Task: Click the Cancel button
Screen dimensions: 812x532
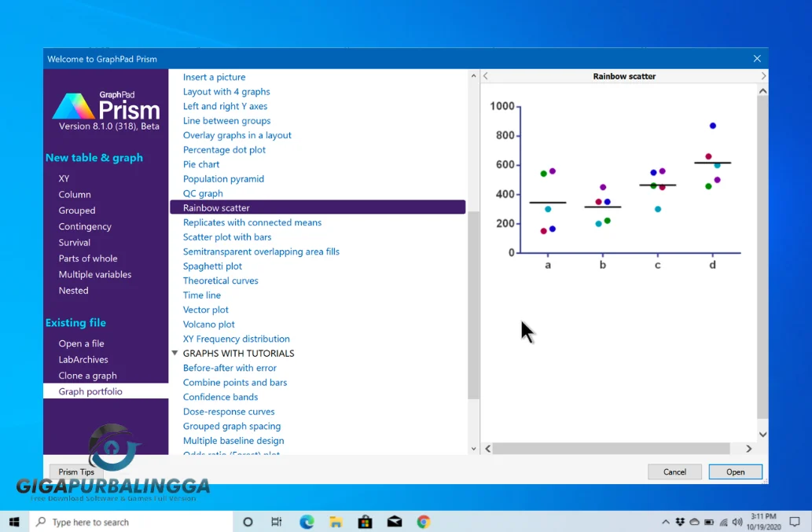Action: 674,471
